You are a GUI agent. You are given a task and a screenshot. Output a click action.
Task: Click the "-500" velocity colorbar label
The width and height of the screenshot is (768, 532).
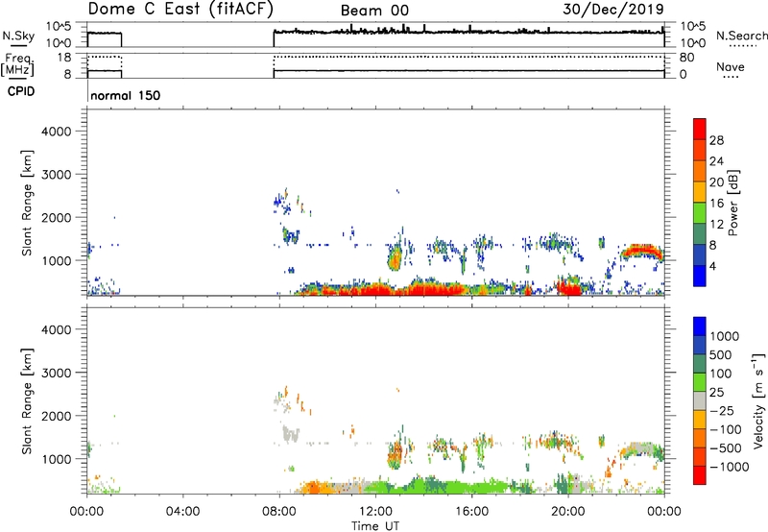(726, 448)
